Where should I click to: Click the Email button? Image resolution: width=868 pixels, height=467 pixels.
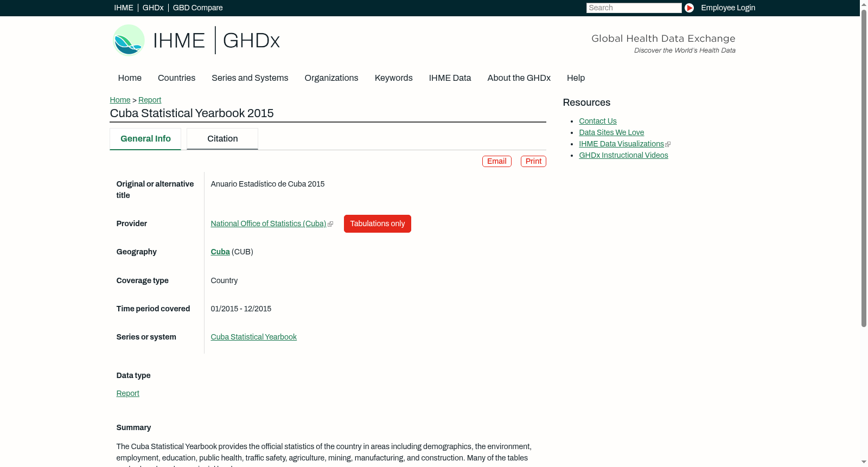(x=497, y=161)
